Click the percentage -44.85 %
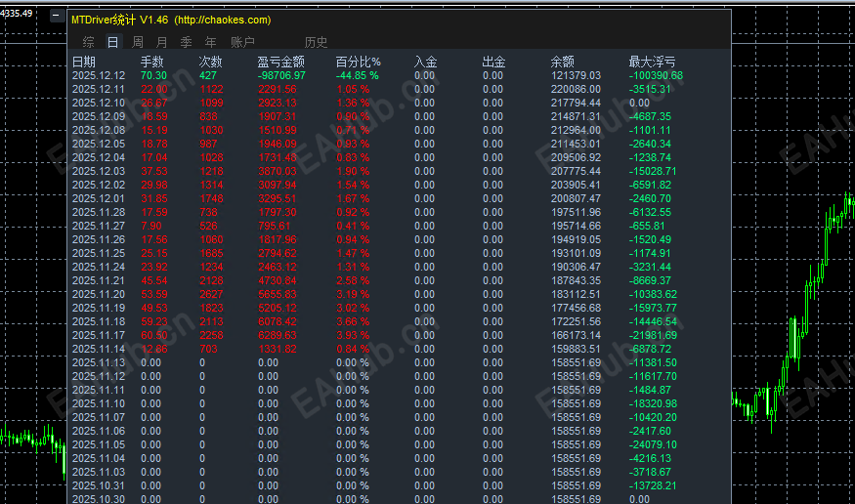 [x=358, y=76]
